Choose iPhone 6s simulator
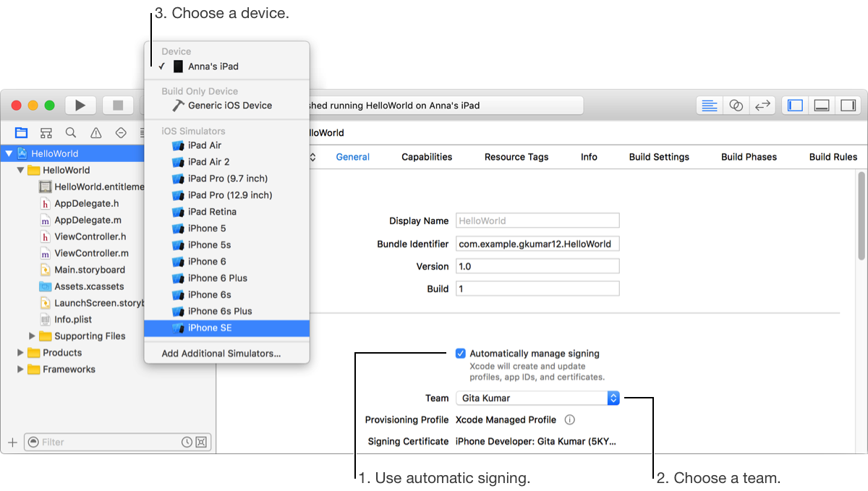This screenshot has height=491, width=868. coord(227,295)
